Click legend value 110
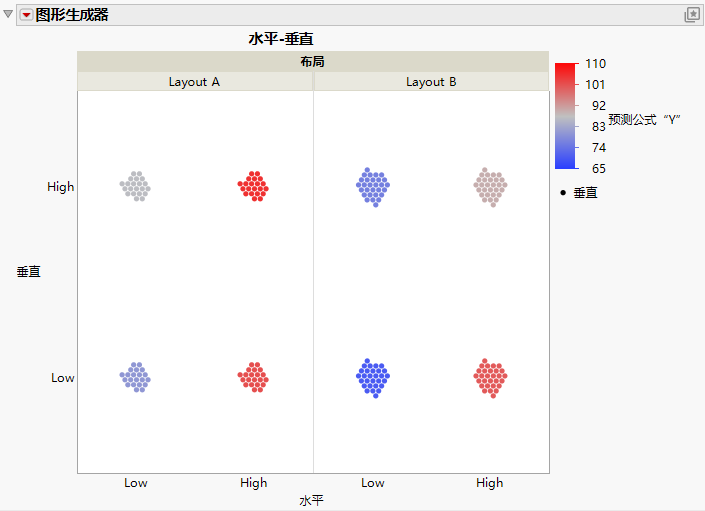The width and height of the screenshot is (705, 511). 595,64
